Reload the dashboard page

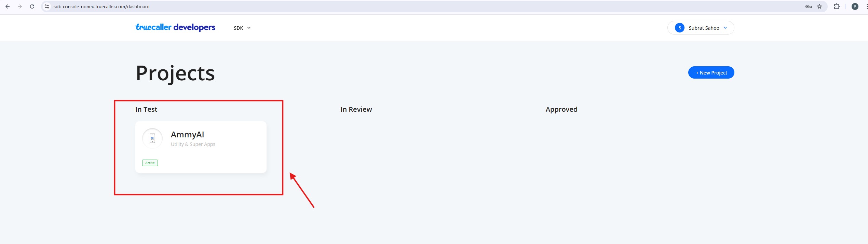pos(32,6)
